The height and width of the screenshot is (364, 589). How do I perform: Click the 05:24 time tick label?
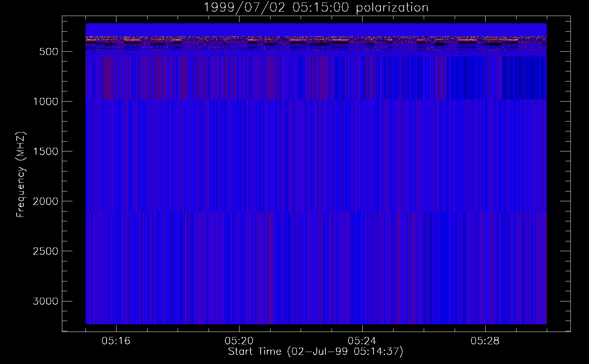(362, 341)
